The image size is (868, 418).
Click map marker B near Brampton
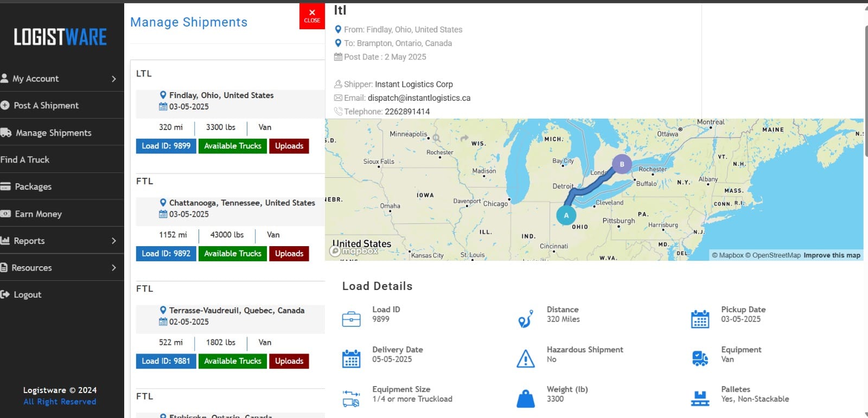tap(622, 164)
